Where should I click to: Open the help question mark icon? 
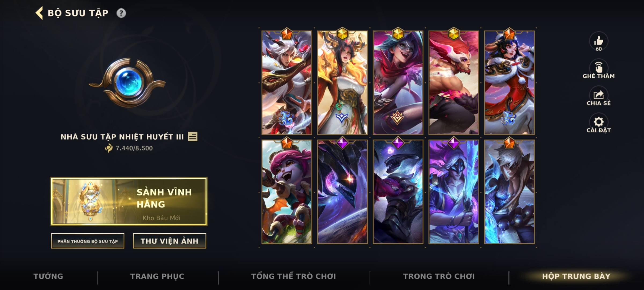(x=121, y=13)
